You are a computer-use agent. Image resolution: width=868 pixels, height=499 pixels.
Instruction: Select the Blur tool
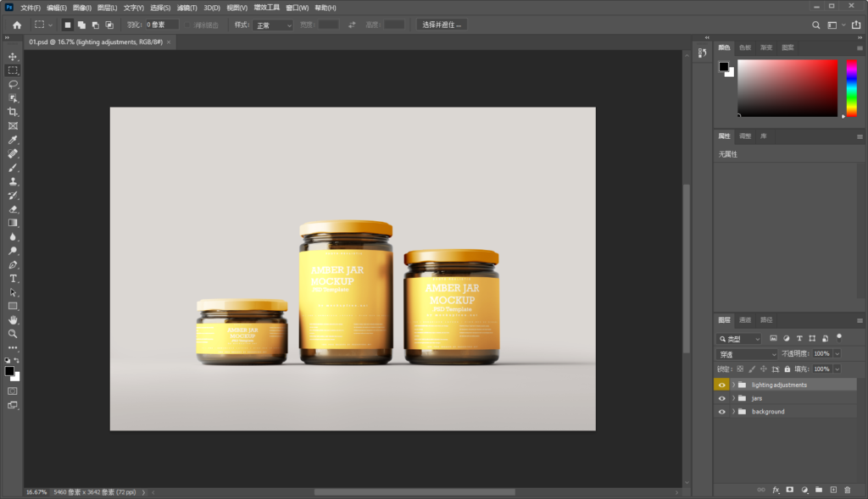tap(13, 236)
